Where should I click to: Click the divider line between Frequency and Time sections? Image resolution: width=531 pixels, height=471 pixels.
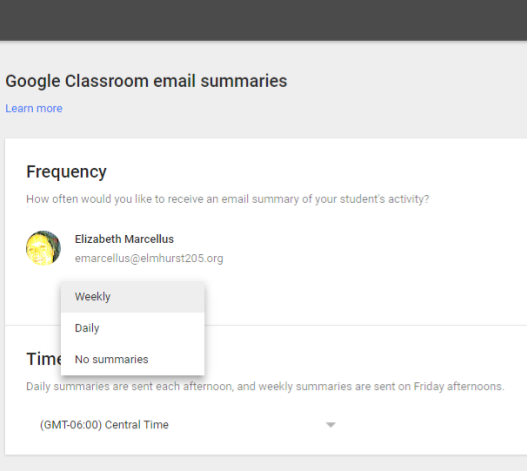[365, 325]
